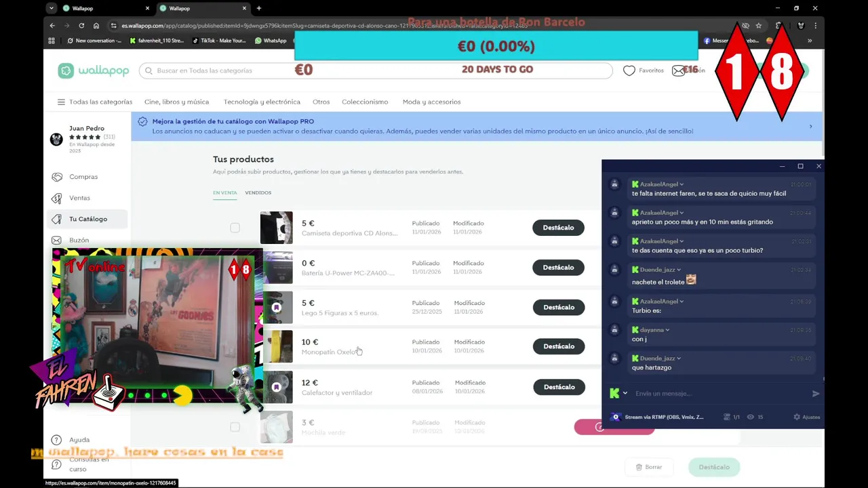The width and height of the screenshot is (868, 488).
Task: Click the chat message input box
Action: pos(720,393)
